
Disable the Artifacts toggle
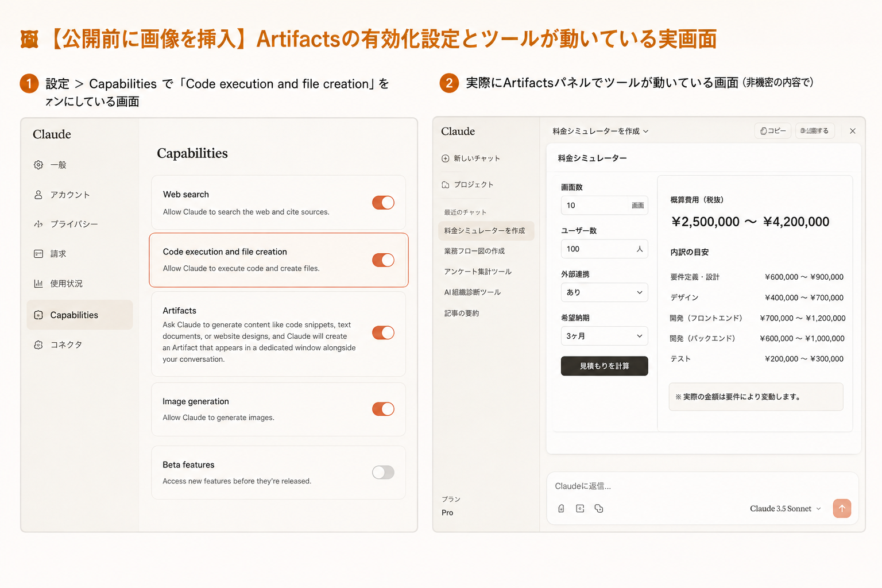383,333
